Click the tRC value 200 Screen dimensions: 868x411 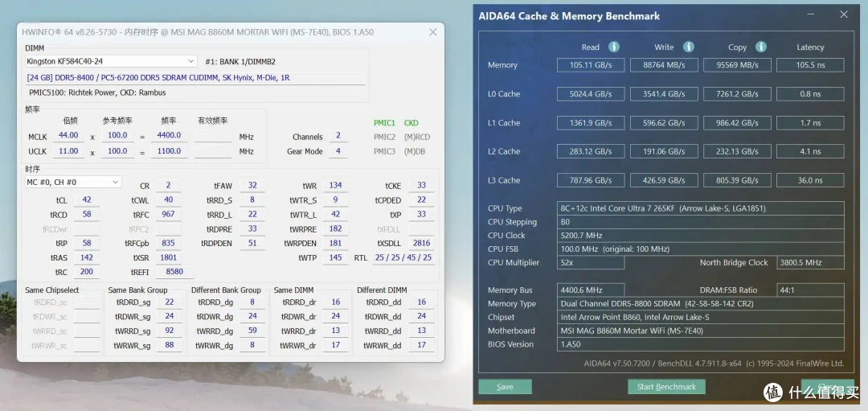87,272
